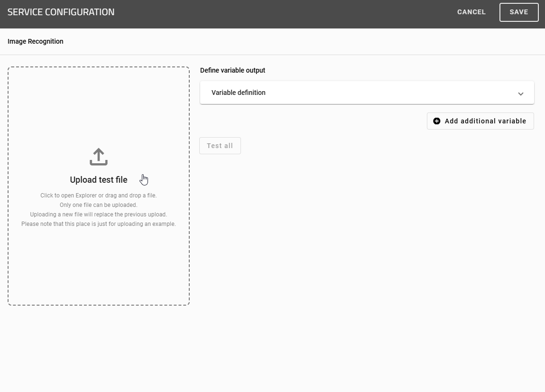Open the Variable definition dropdown chevron
The image size is (545, 392).
[520, 93]
